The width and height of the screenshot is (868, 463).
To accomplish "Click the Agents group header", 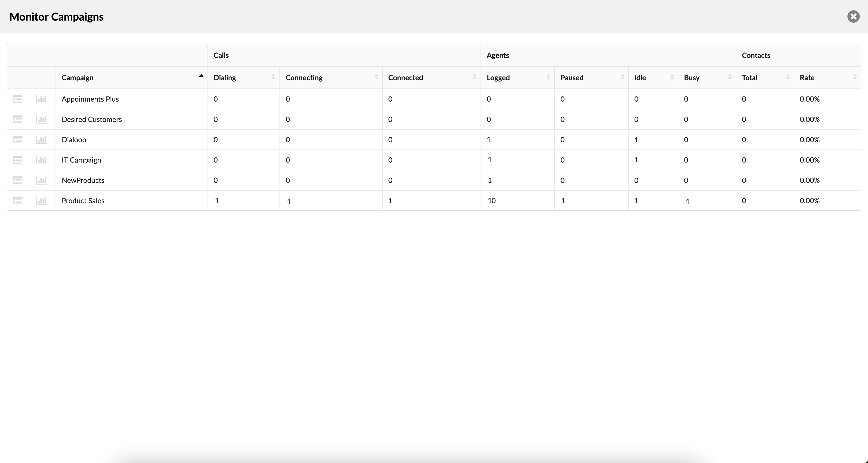I will click(498, 55).
